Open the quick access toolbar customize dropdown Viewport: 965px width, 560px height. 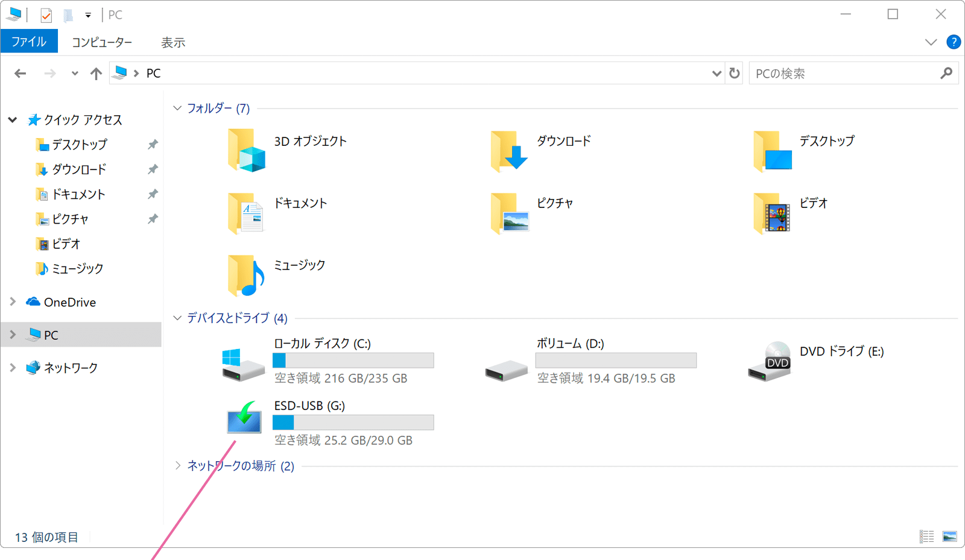click(x=88, y=15)
